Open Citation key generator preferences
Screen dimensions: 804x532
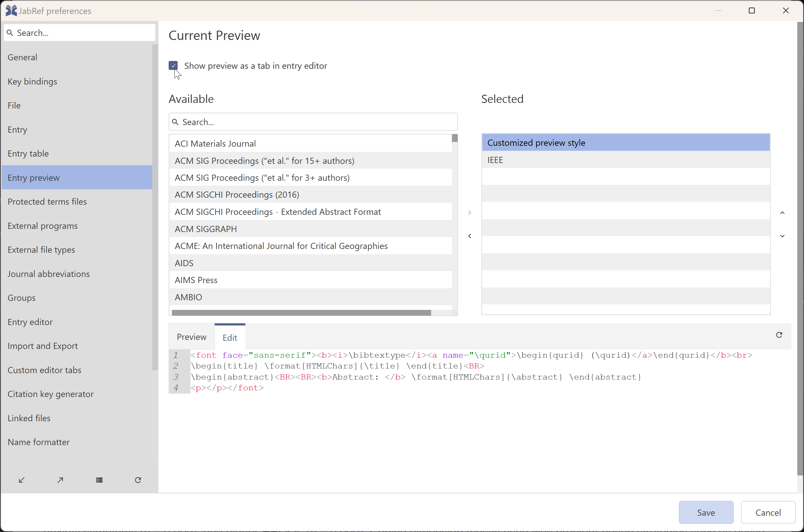pos(77,394)
